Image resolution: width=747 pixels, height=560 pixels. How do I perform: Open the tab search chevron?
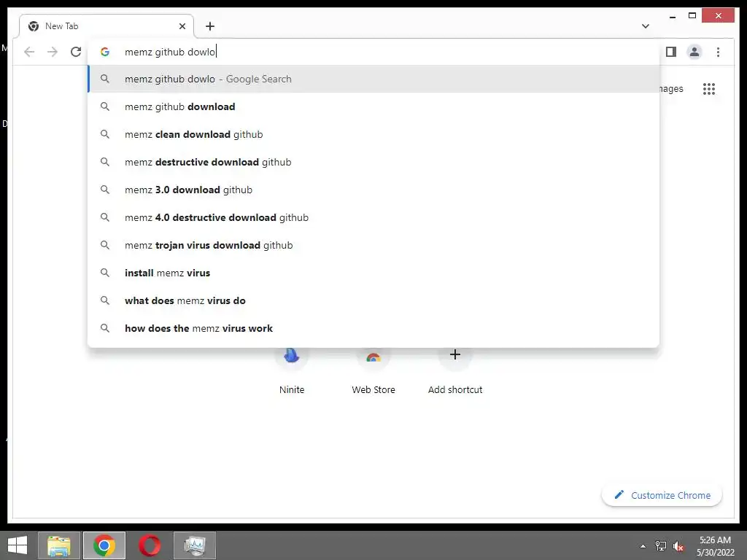[x=646, y=26]
